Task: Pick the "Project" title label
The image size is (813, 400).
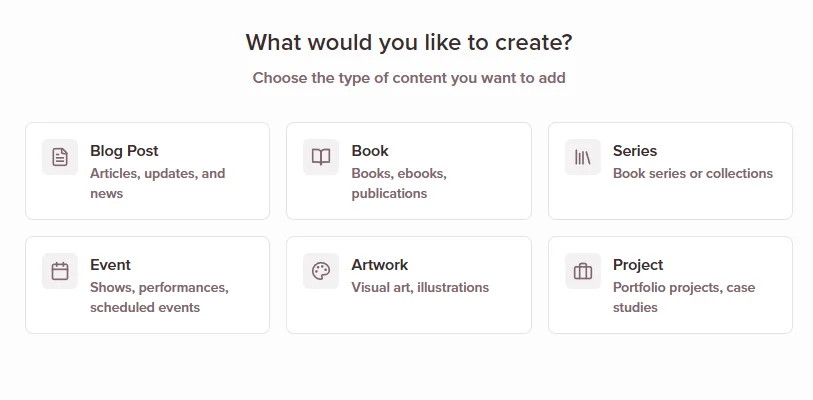Action: pyautogui.click(x=638, y=265)
